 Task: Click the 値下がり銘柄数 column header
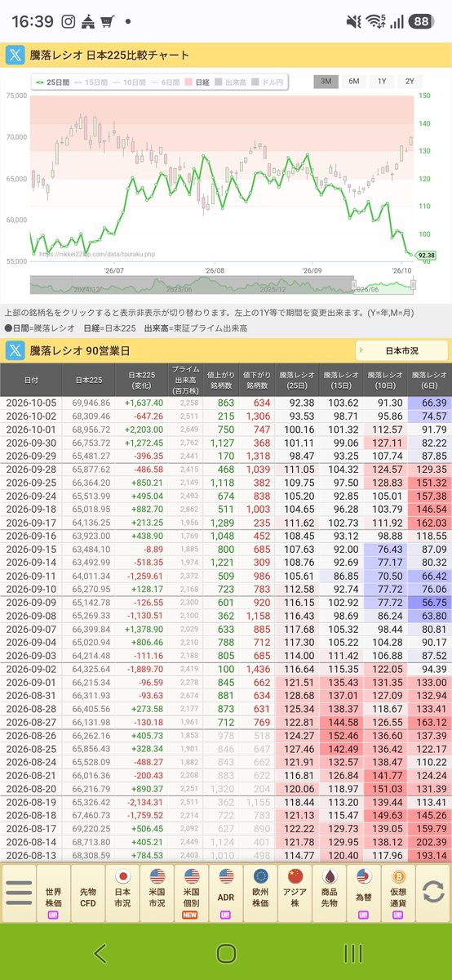(x=257, y=380)
